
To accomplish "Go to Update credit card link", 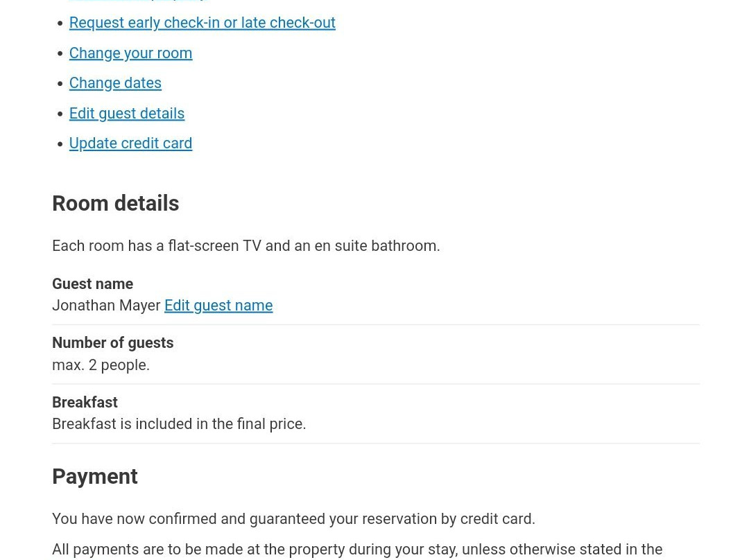I will pyautogui.click(x=130, y=143).
